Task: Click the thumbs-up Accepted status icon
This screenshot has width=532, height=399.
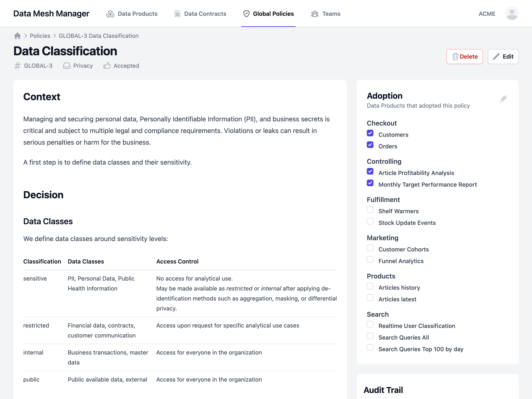Action: pos(107,65)
